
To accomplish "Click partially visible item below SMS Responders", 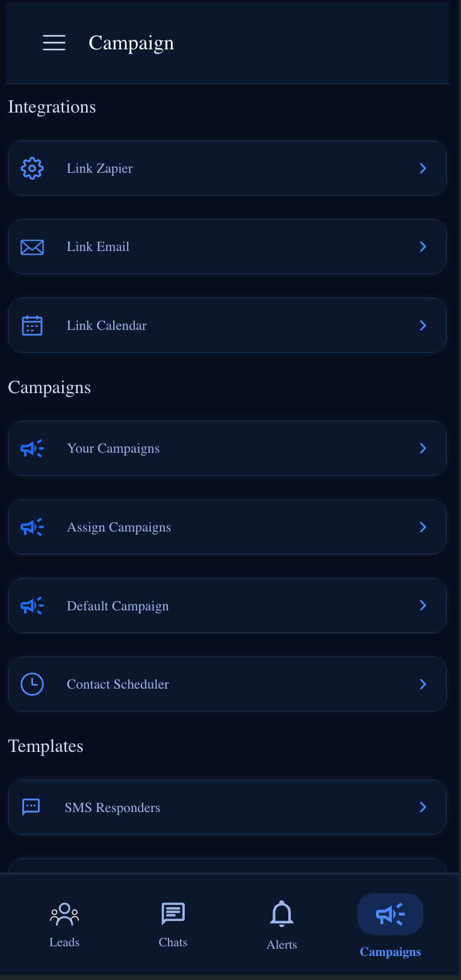I will 227,866.
